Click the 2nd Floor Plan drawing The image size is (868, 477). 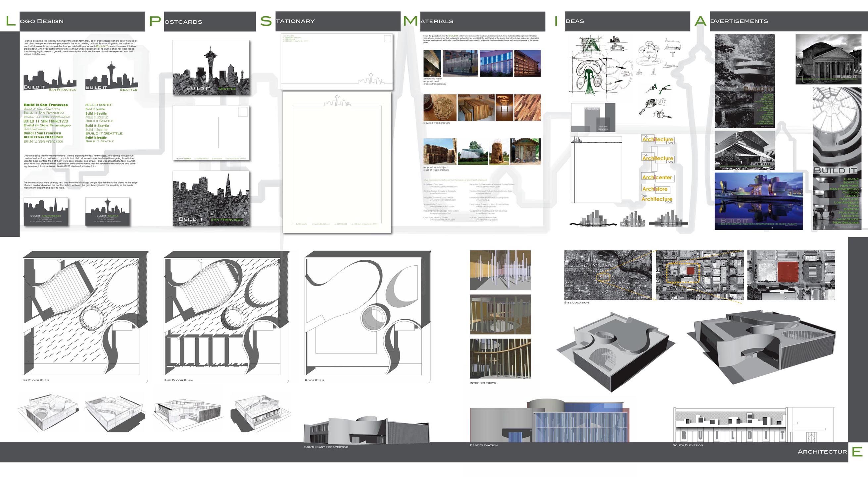(x=226, y=313)
